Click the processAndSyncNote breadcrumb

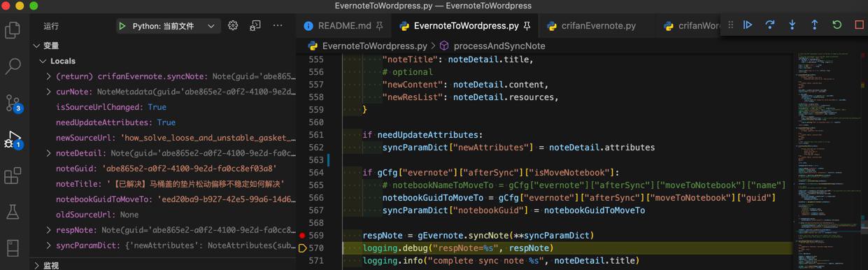[499, 46]
